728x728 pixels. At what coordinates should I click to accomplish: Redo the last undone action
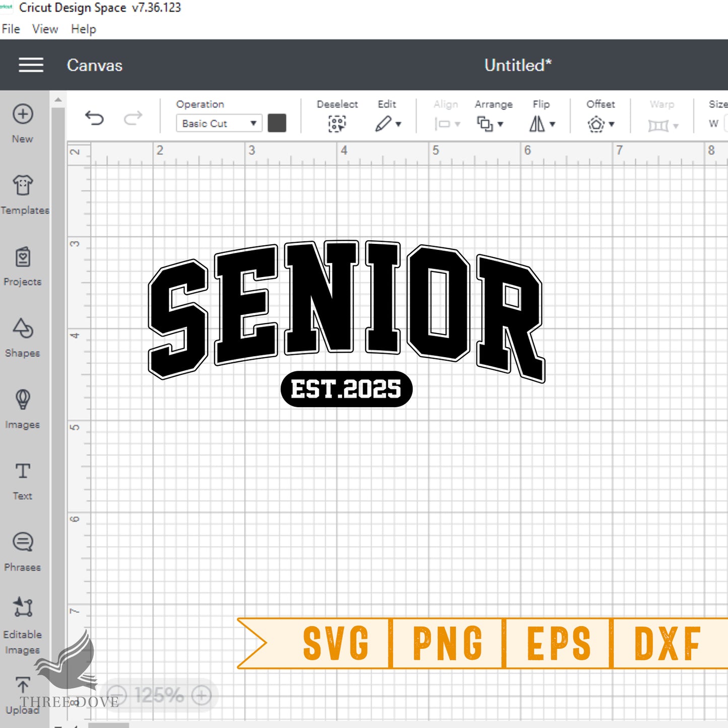point(133,118)
